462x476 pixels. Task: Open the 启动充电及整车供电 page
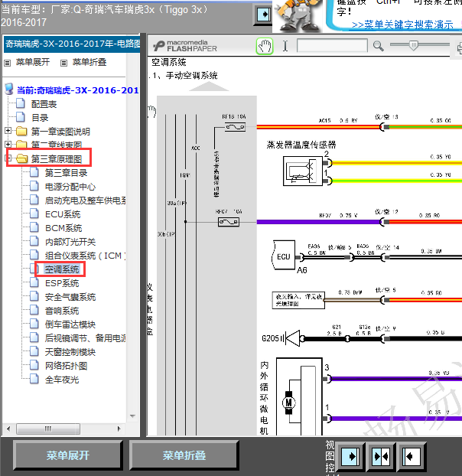tap(85, 201)
